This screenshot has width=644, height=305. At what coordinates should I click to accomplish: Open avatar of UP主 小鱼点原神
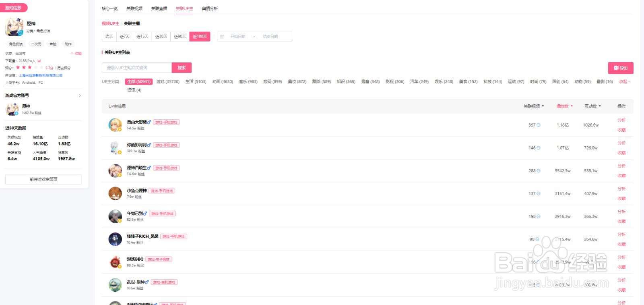(115, 193)
